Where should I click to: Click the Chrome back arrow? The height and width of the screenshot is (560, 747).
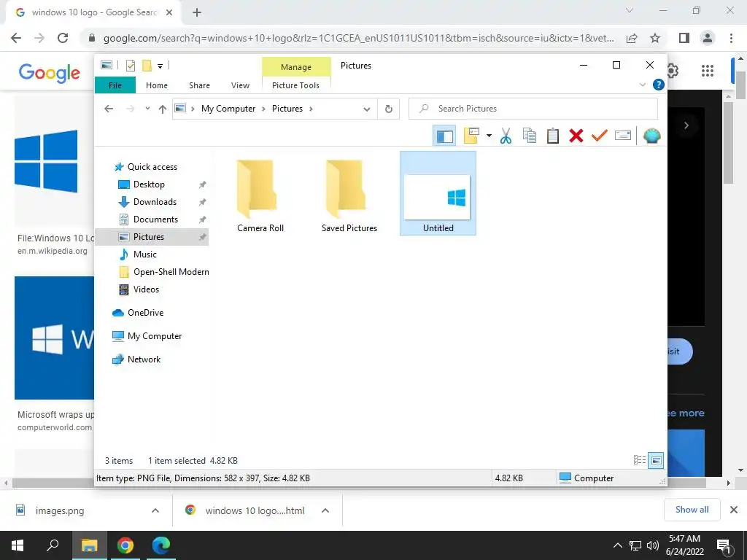(x=16, y=38)
